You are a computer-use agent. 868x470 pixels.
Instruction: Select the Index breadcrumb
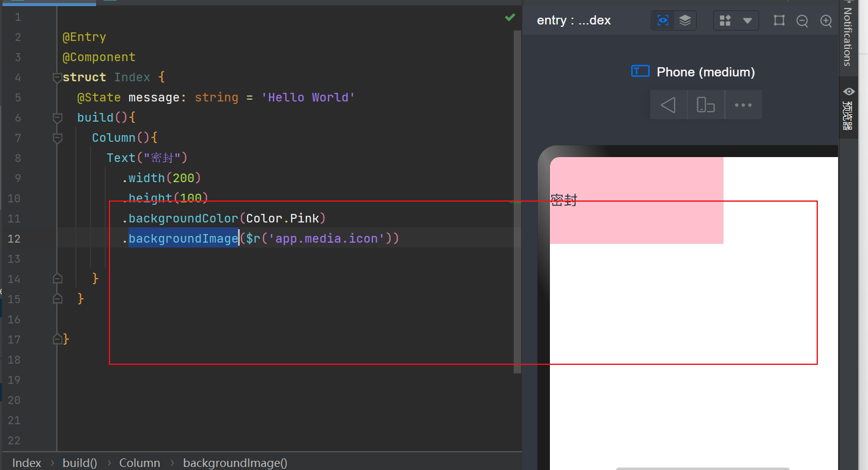[27, 463]
